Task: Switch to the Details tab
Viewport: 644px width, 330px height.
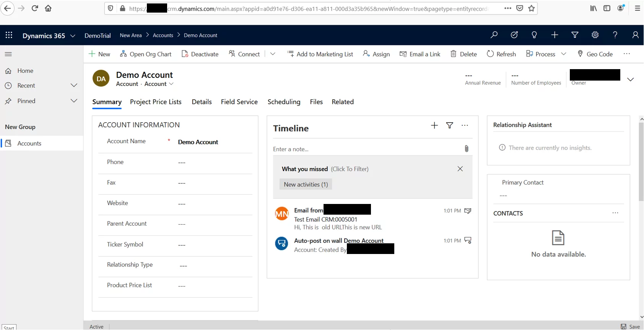Action: click(x=202, y=102)
